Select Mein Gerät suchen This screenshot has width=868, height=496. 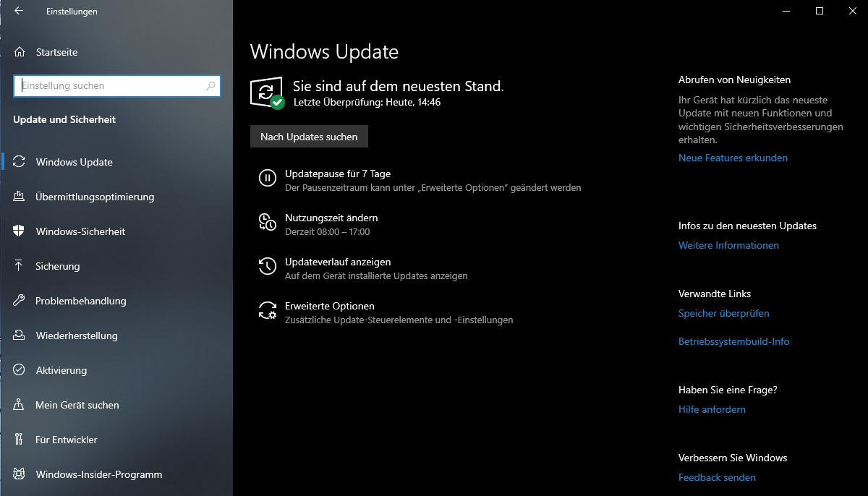click(x=116, y=405)
